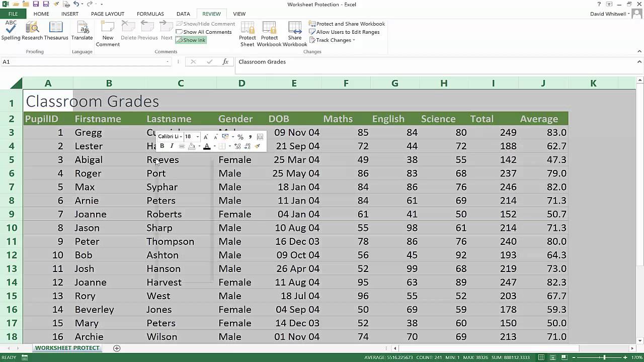Screen dimensions: 644x362
Task: Toggle Italic in the mini toolbar
Action: [172, 146]
